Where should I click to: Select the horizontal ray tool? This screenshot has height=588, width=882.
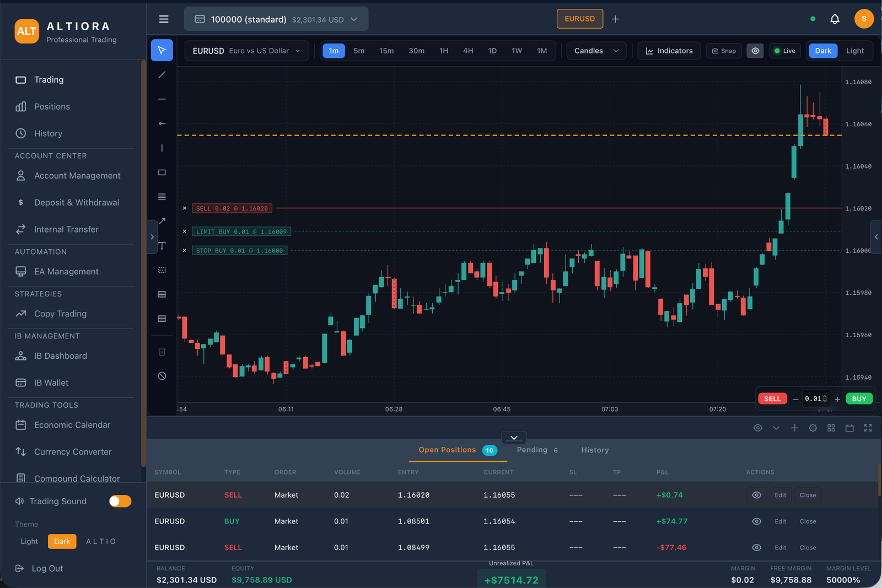(x=162, y=123)
